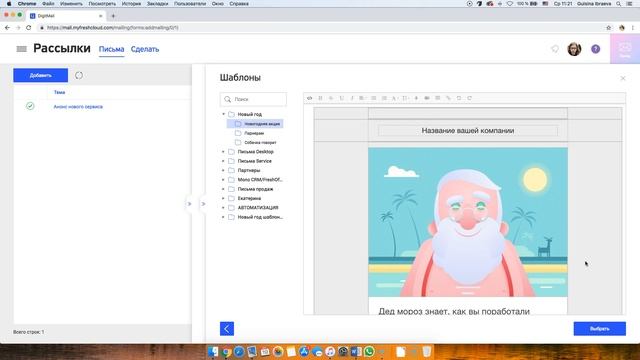The height and width of the screenshot is (360, 640).
Task: Open Word from the Dock
Action: pos(356,351)
